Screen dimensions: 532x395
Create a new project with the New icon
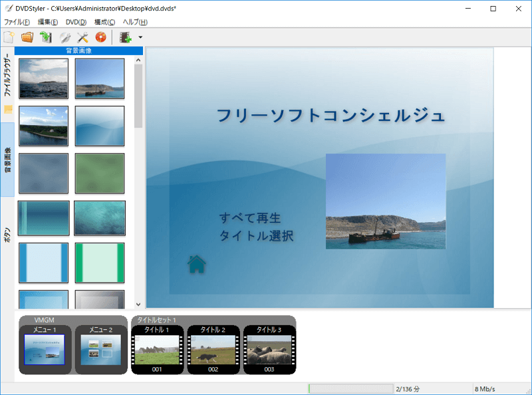click(x=9, y=37)
